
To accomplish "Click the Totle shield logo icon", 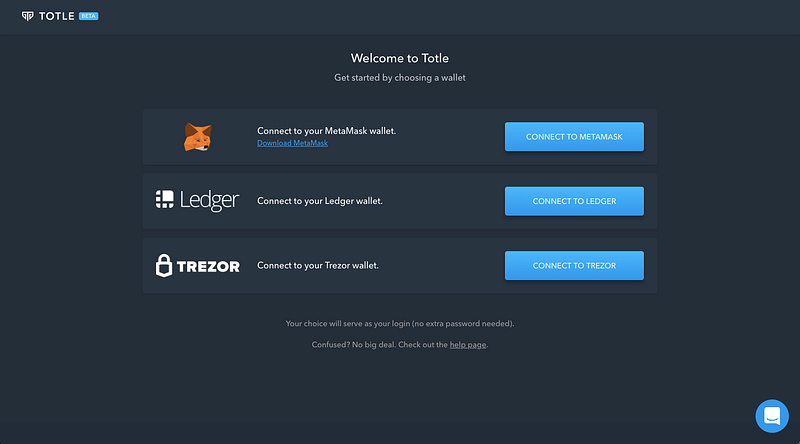I will (x=28, y=16).
